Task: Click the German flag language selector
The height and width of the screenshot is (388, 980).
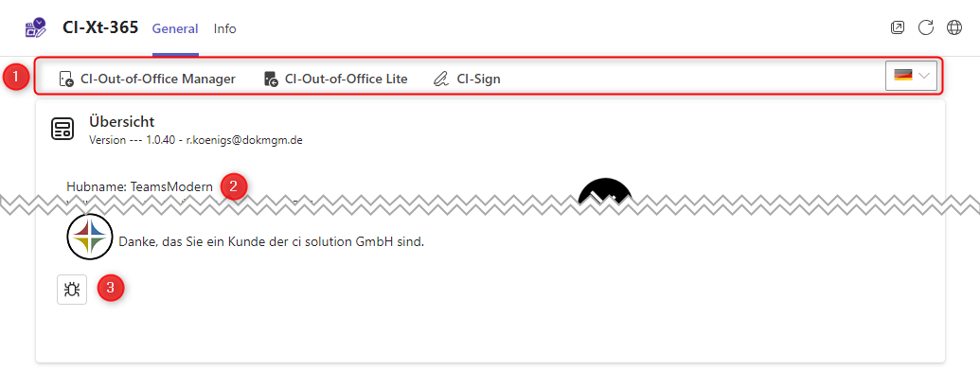Action: 903,76
